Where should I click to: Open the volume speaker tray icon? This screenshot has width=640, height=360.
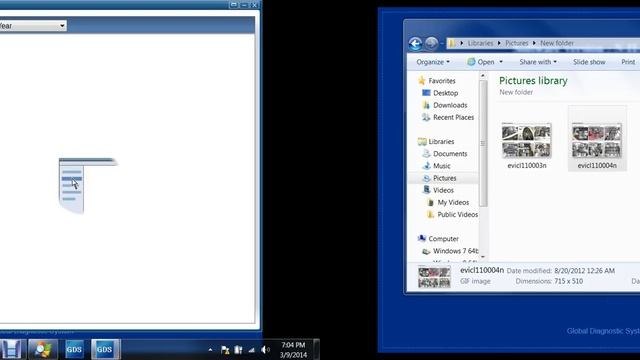pyautogui.click(x=265, y=350)
